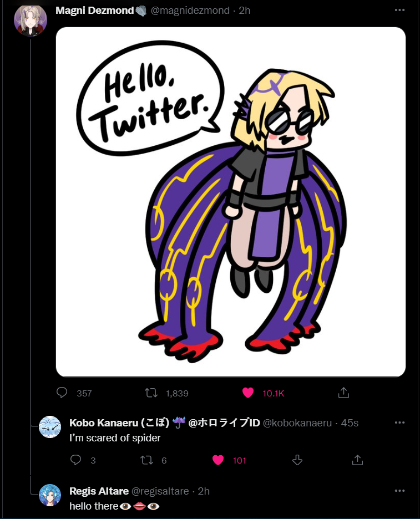420x519 pixels.
Task: Reply to Kobo Kanaeru's spider comment
Action: (75, 460)
